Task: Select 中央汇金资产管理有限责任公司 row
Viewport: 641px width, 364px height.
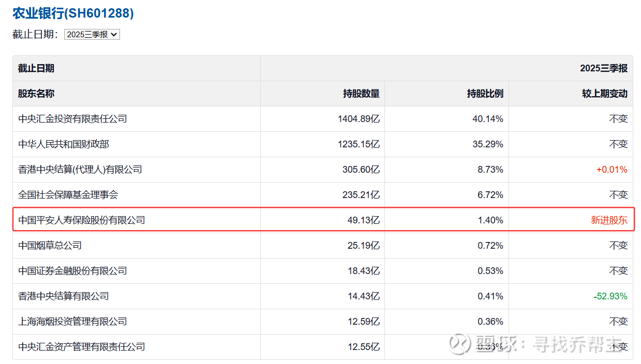Action: 82,347
